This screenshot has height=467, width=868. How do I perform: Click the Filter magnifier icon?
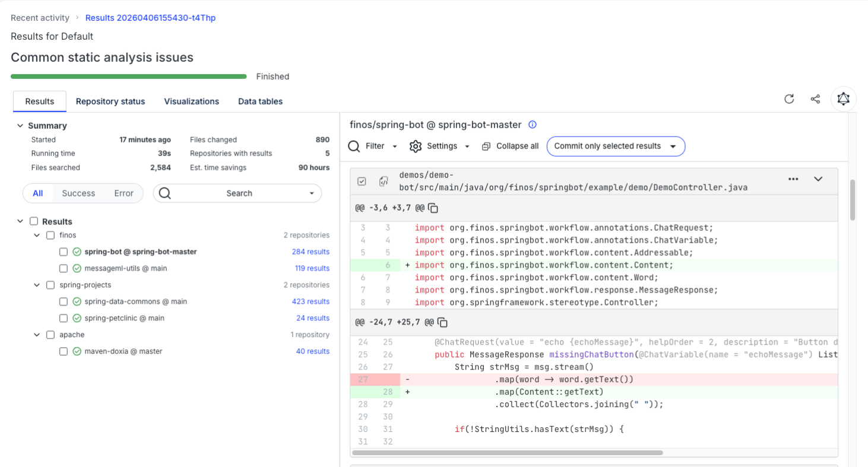tap(354, 146)
